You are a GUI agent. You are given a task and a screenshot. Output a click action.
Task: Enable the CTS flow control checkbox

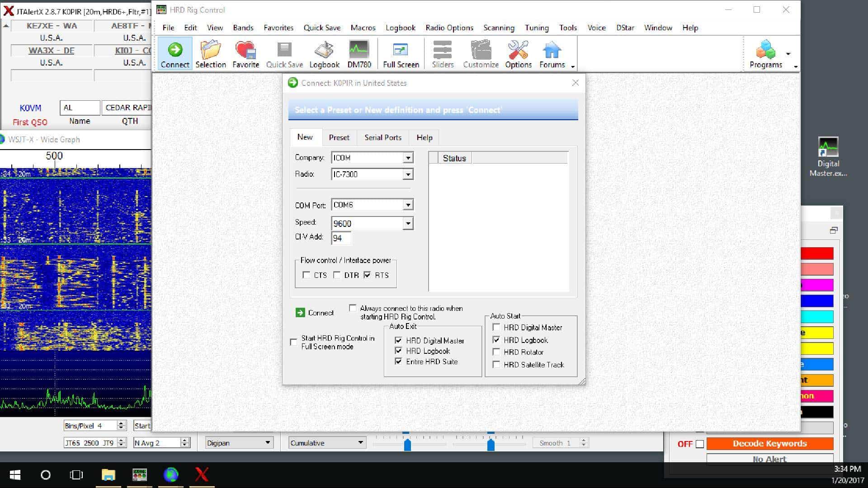pos(307,275)
